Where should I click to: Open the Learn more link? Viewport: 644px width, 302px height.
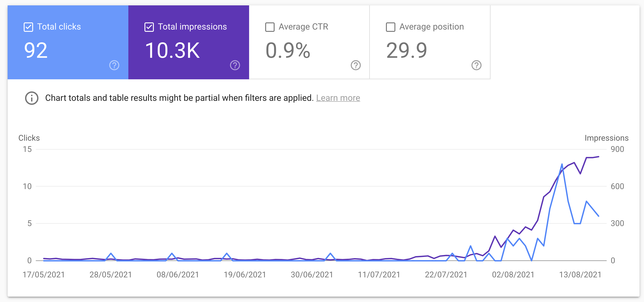pyautogui.click(x=338, y=98)
